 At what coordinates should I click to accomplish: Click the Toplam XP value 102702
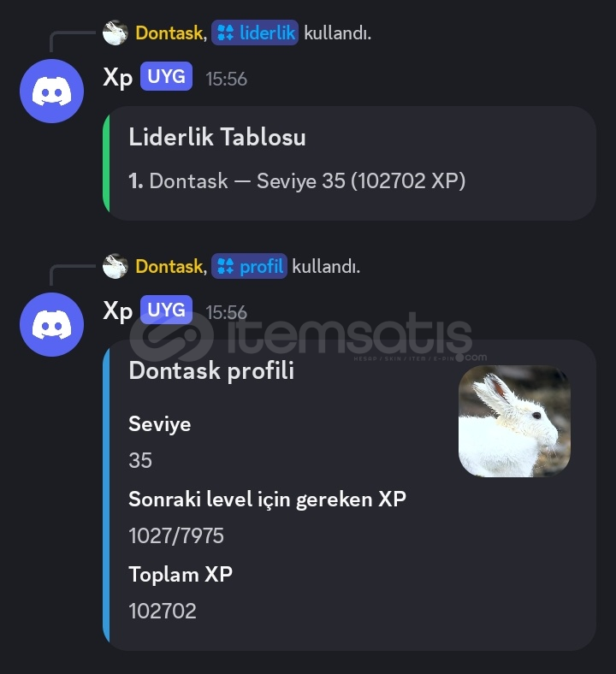[163, 611]
